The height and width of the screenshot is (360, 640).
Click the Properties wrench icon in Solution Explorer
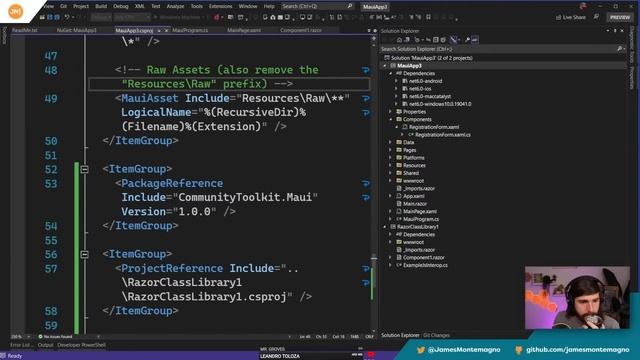pos(467,40)
